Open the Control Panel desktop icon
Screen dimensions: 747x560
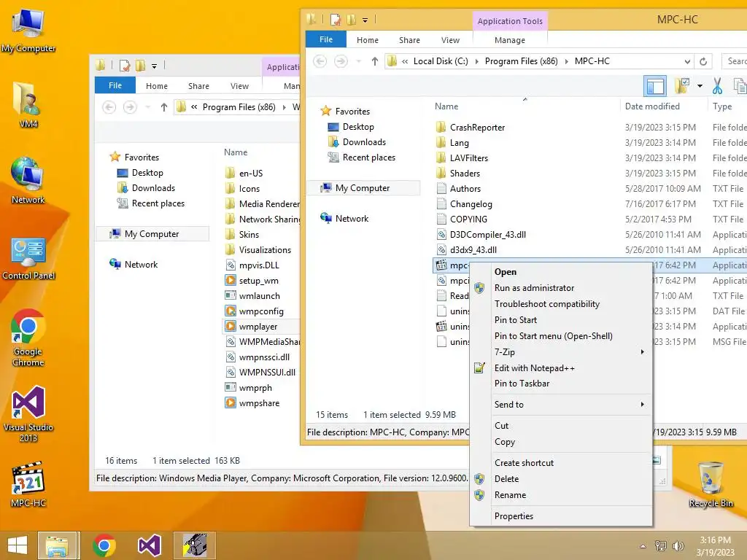click(28, 257)
